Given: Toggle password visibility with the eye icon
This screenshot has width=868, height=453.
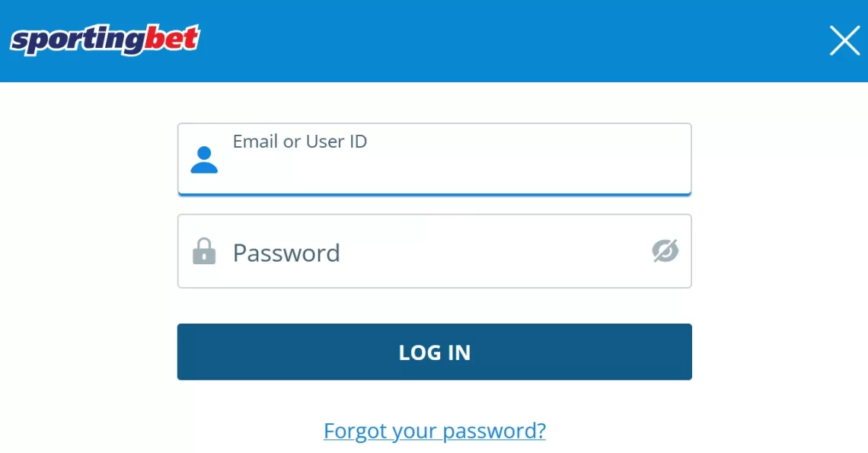Looking at the screenshot, I should pos(665,251).
